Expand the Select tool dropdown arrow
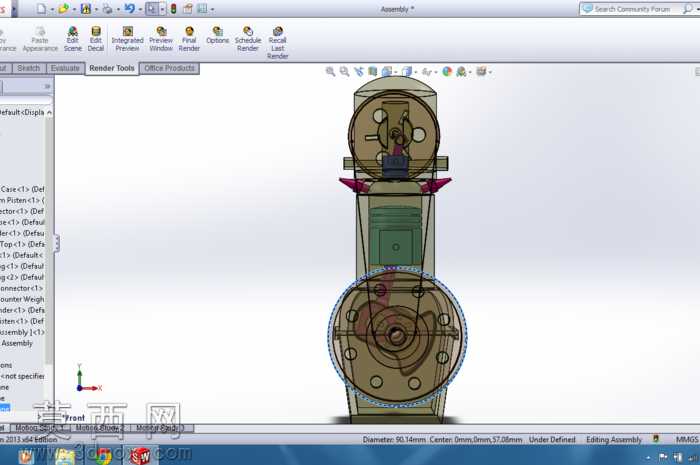This screenshot has width=700, height=465. (x=162, y=9)
